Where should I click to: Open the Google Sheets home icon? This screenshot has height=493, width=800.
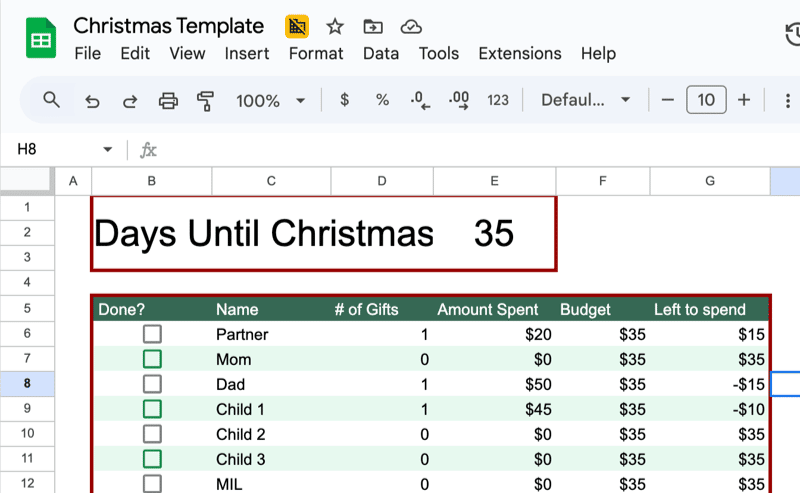[x=40, y=40]
